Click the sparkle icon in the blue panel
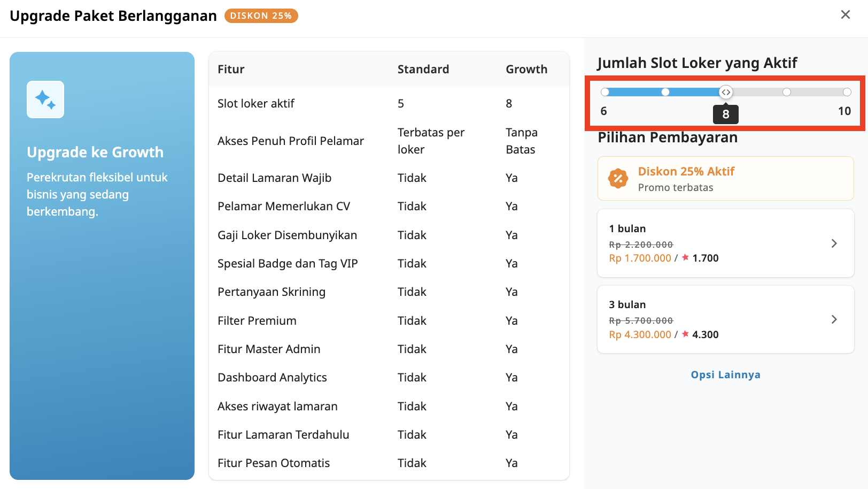Image resolution: width=868 pixels, height=489 pixels. pyautogui.click(x=45, y=99)
